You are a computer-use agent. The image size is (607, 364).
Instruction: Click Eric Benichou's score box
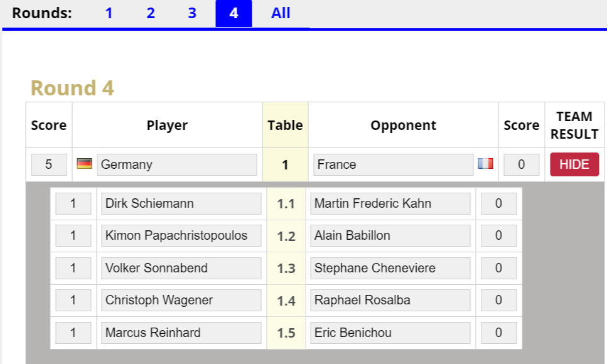pos(498,333)
